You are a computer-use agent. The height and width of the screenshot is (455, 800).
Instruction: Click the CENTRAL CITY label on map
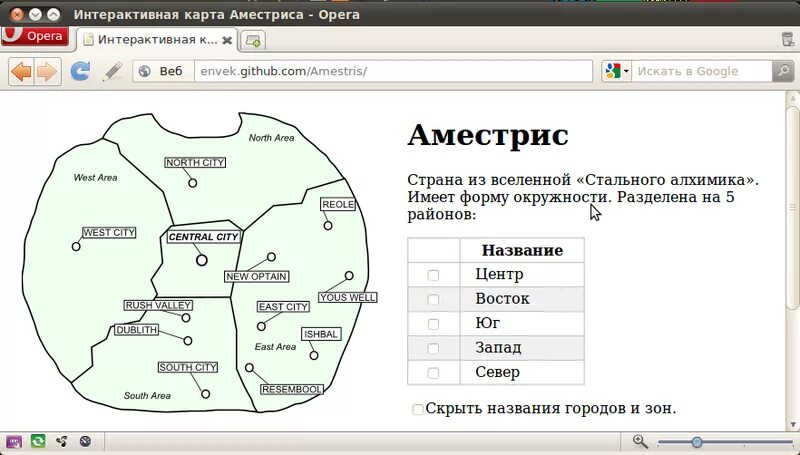(204, 237)
